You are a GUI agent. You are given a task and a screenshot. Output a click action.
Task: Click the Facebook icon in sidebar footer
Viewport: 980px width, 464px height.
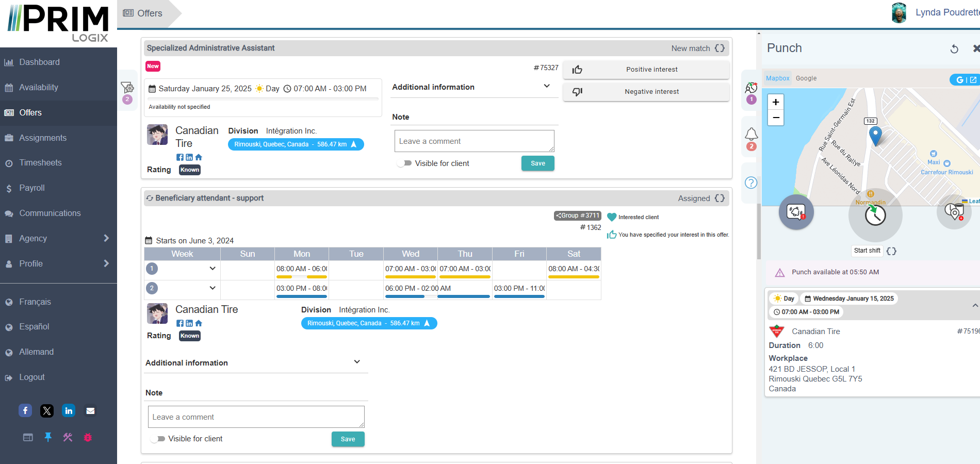(x=25, y=410)
